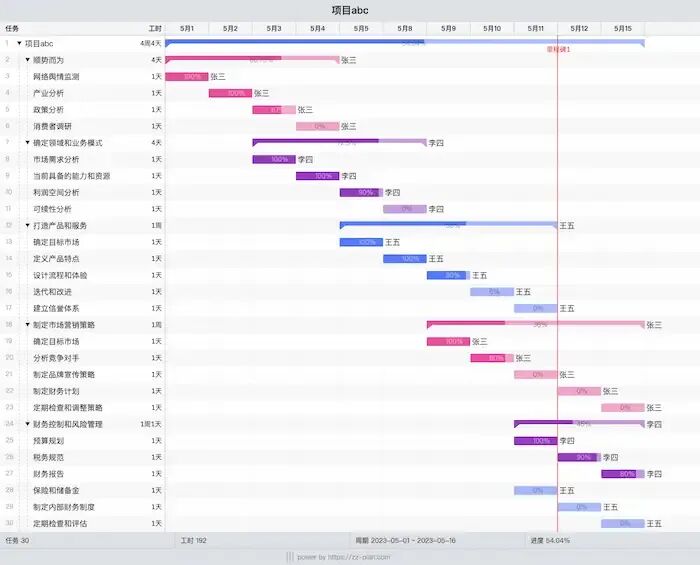700x565 pixels.
Task: Click the 项目abc chart title
Action: coord(350,10)
